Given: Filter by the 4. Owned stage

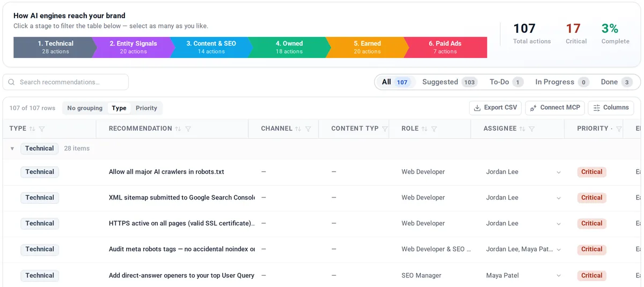Looking at the screenshot, I should coord(289,47).
